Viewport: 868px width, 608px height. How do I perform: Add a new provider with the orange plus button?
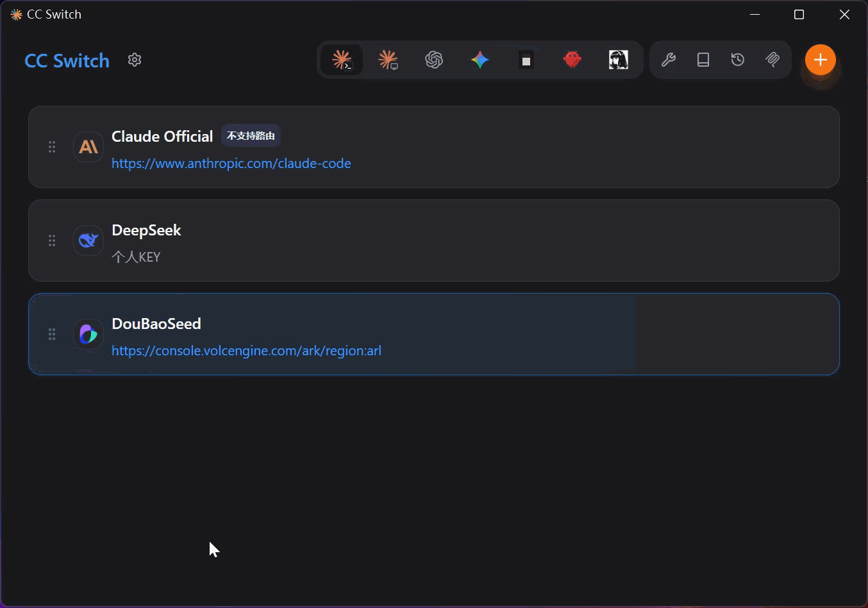click(821, 60)
